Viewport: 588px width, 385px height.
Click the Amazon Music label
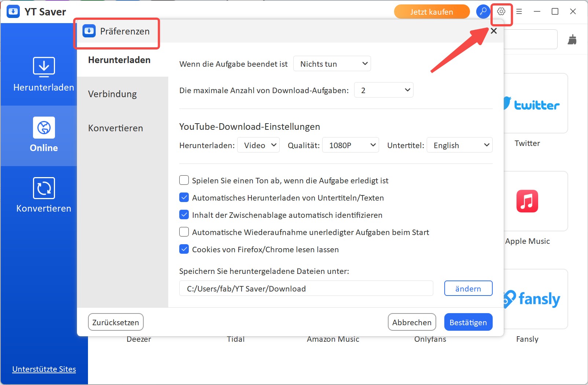click(333, 339)
